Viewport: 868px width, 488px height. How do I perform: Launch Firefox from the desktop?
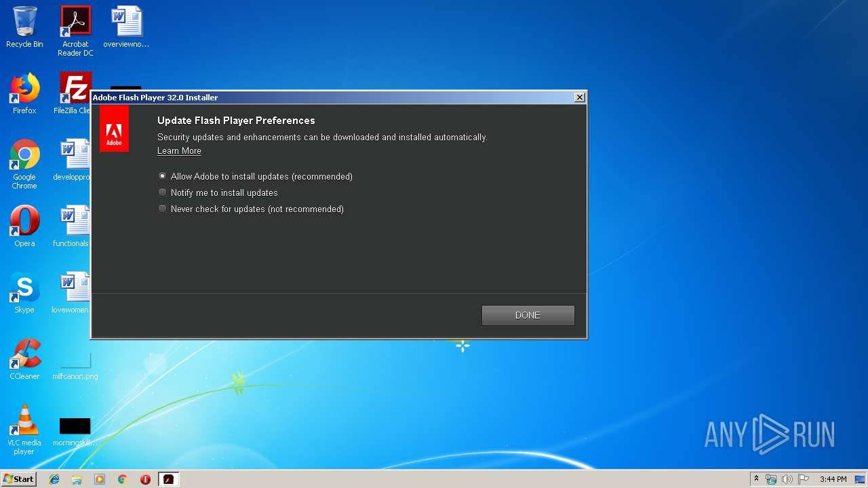click(x=24, y=94)
